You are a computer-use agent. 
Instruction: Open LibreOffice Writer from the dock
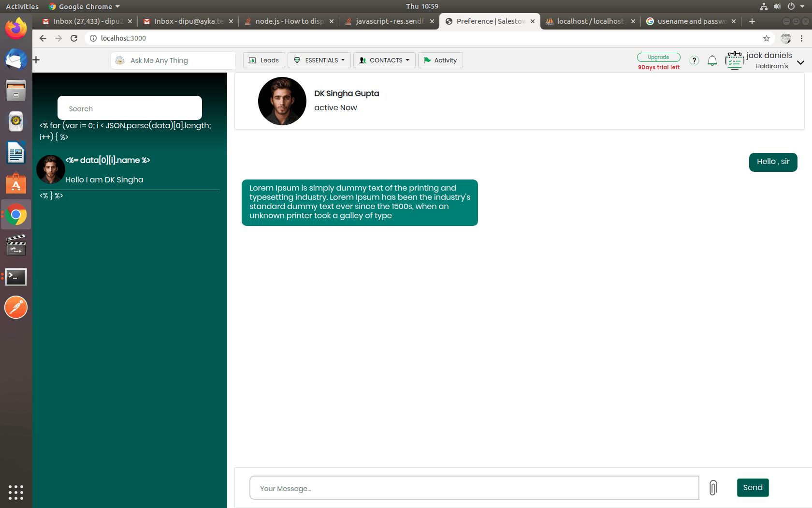16,153
